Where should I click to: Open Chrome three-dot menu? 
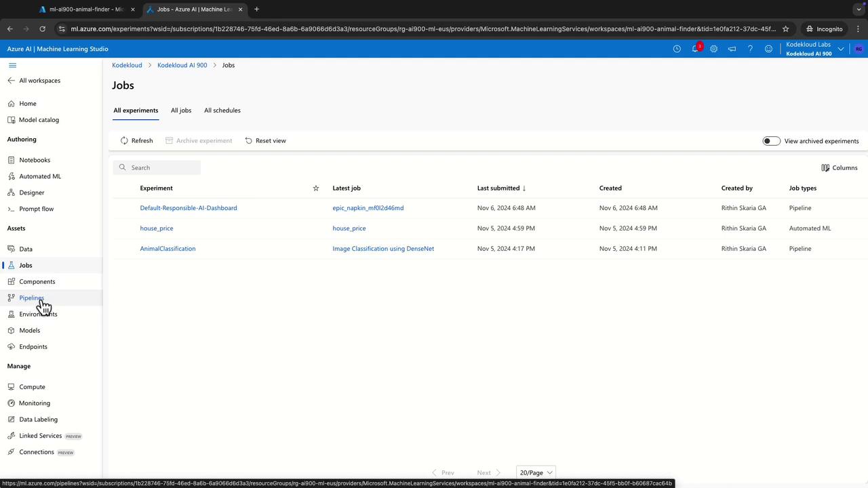click(x=857, y=29)
